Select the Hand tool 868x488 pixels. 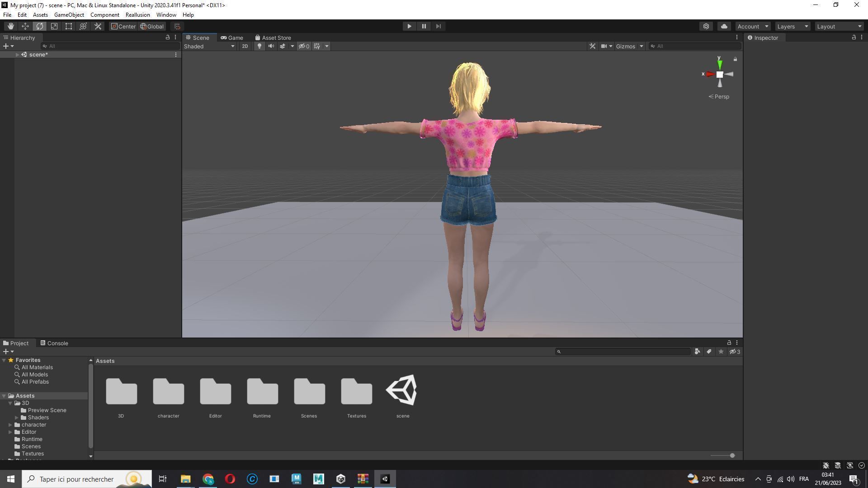tap(11, 26)
